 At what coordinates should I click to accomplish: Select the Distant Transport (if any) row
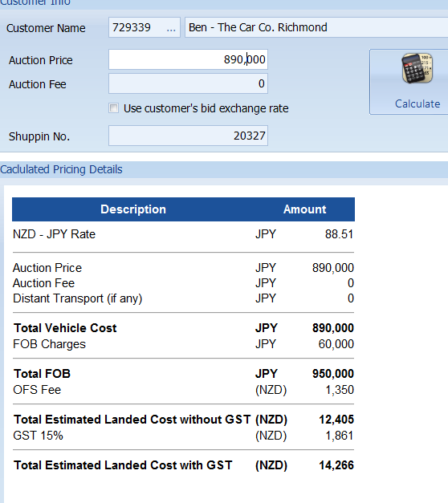pyautogui.click(x=183, y=298)
